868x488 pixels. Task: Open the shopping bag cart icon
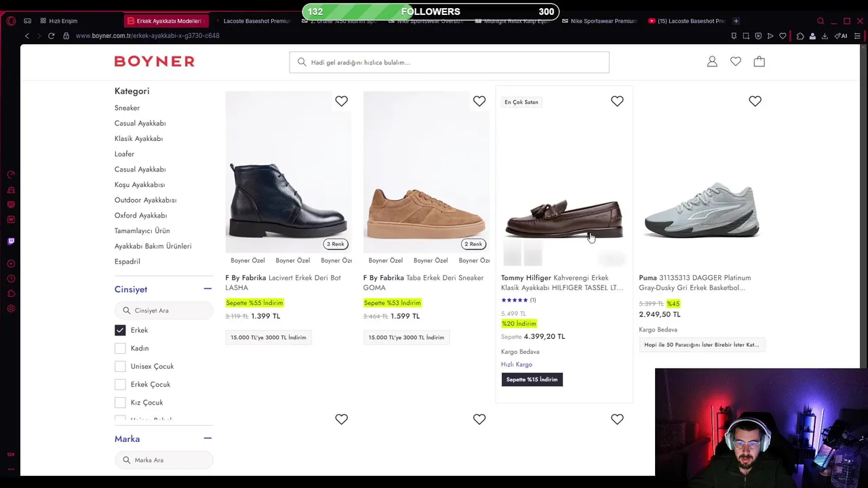coord(759,62)
